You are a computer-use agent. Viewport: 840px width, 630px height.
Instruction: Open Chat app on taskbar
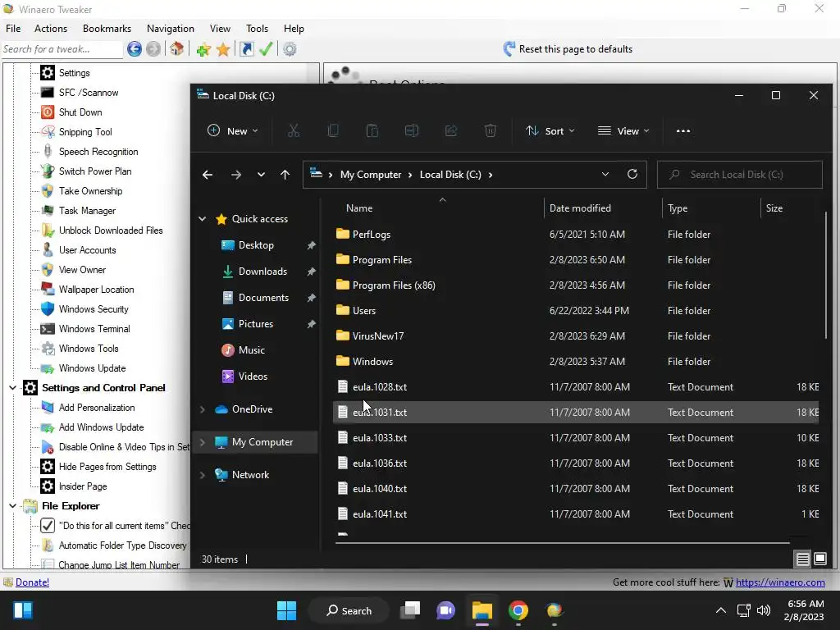coord(445,610)
